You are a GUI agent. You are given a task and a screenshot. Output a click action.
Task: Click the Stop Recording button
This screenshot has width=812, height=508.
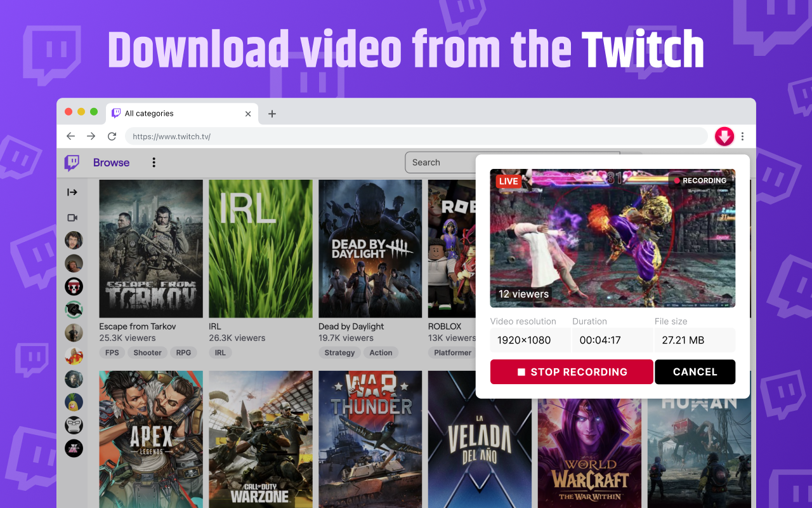[572, 372]
